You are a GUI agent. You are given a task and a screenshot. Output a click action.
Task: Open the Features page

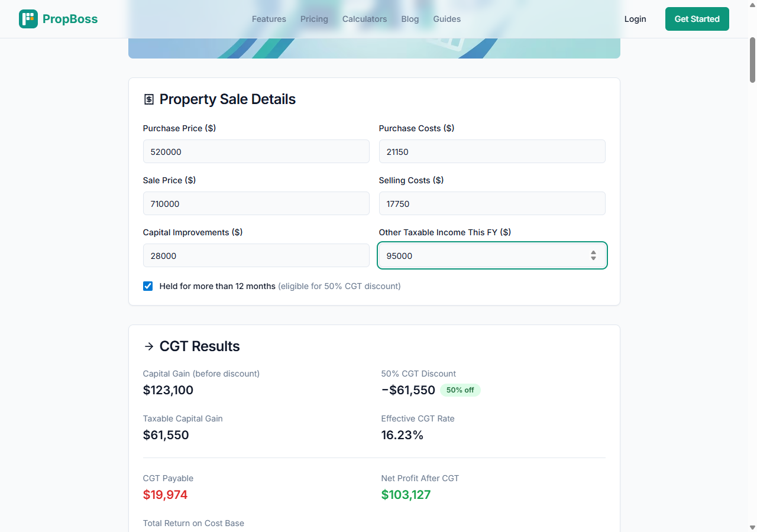[x=268, y=18]
